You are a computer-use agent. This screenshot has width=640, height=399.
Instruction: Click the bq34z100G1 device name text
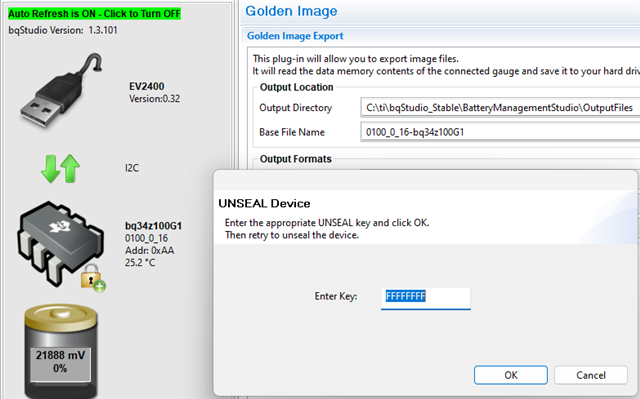click(x=153, y=226)
